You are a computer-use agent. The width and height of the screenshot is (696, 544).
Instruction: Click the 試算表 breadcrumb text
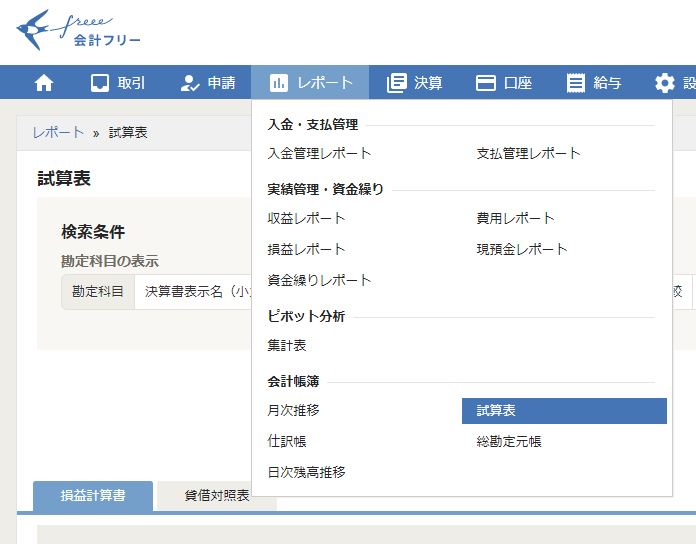click(x=128, y=132)
